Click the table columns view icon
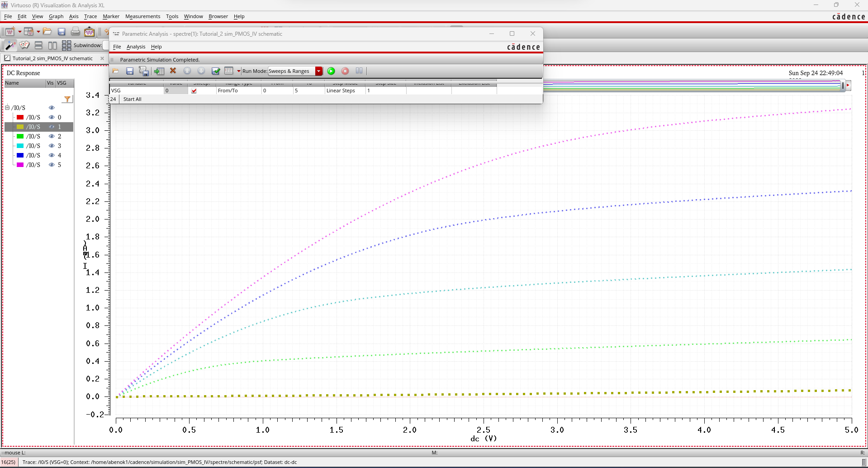Screen dimensions: 868x468 pos(229,71)
